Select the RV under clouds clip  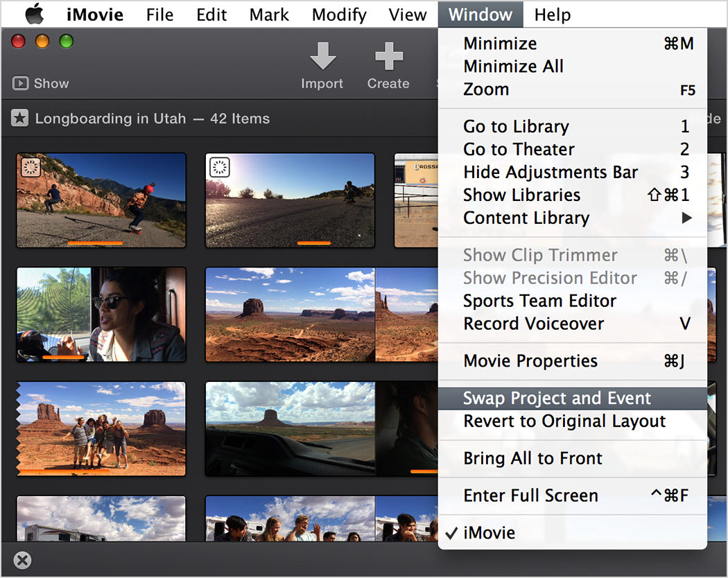coord(101,518)
